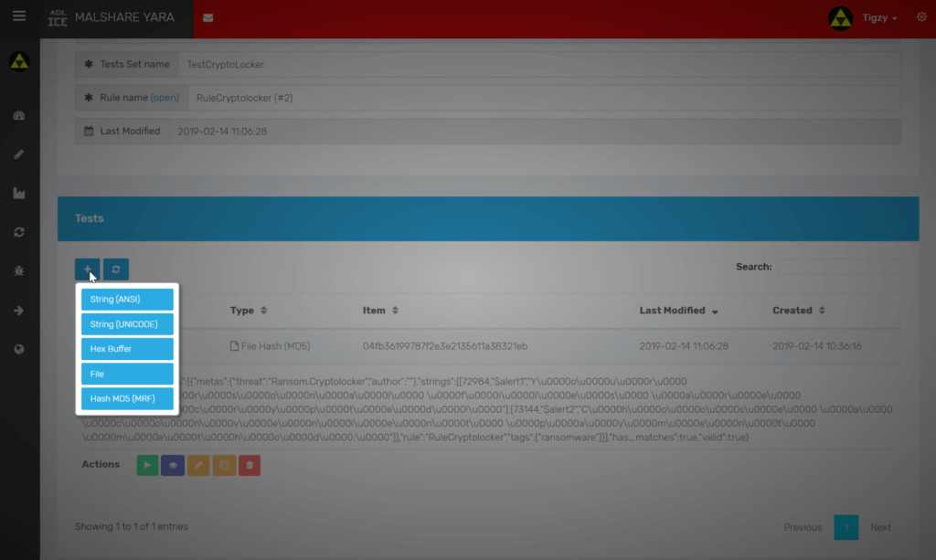
Task: Click the globe icon in the sidebar
Action: tap(19, 350)
